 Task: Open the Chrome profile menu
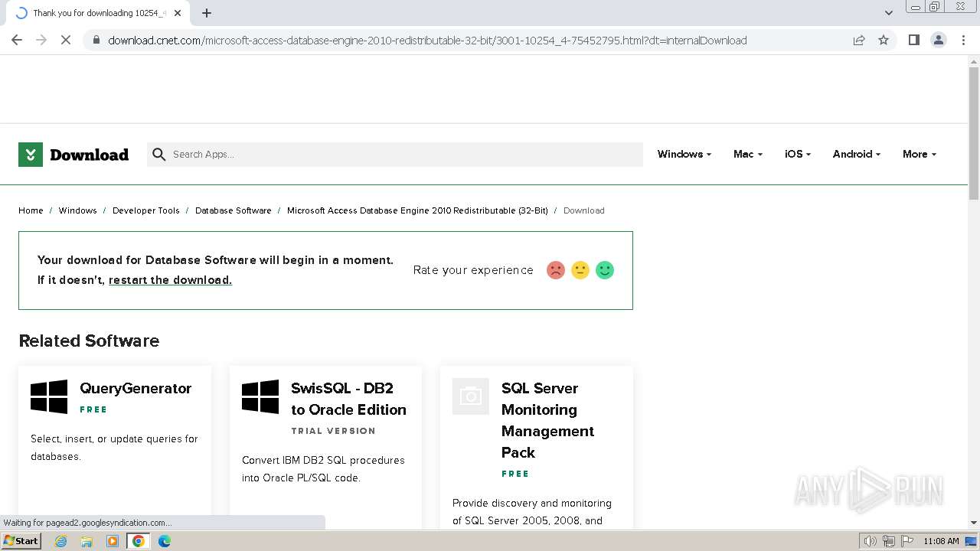click(x=939, y=40)
